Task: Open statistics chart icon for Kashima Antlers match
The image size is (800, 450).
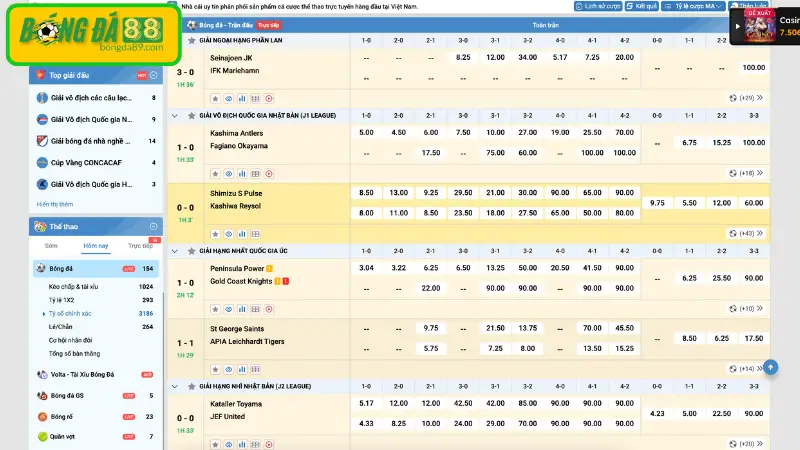Action: tap(242, 174)
